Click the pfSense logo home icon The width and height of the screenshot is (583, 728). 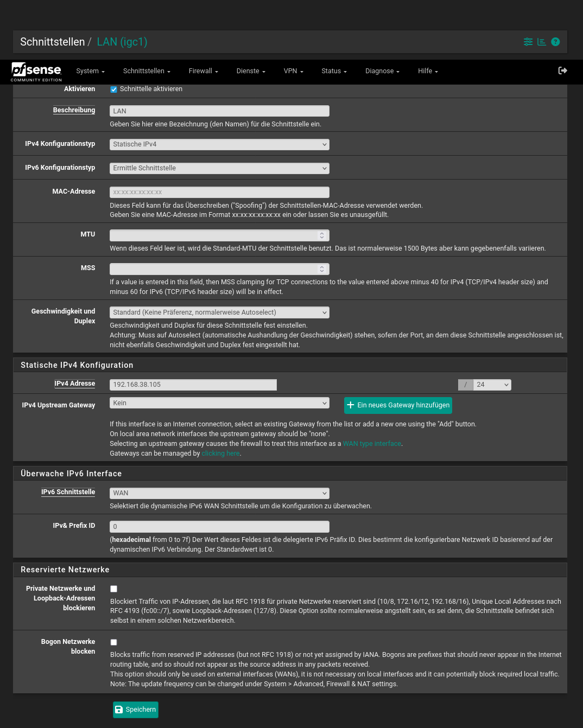[x=36, y=71]
